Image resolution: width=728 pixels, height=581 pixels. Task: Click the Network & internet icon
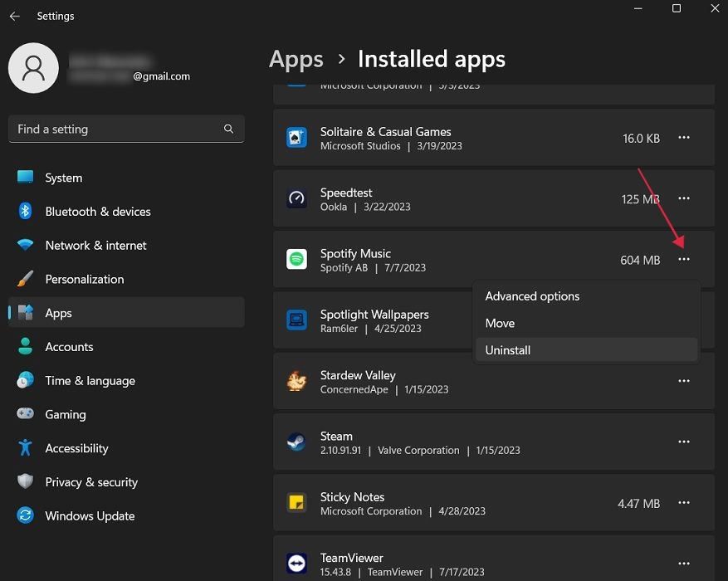pos(22,246)
